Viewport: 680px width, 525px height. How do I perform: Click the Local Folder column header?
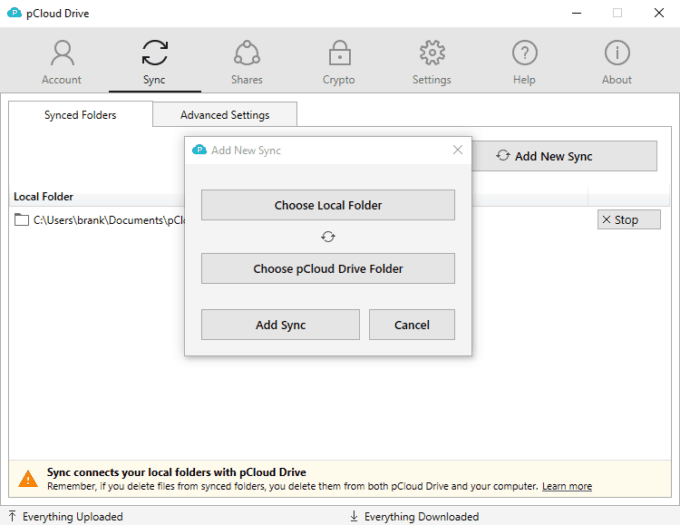pyautogui.click(x=43, y=197)
